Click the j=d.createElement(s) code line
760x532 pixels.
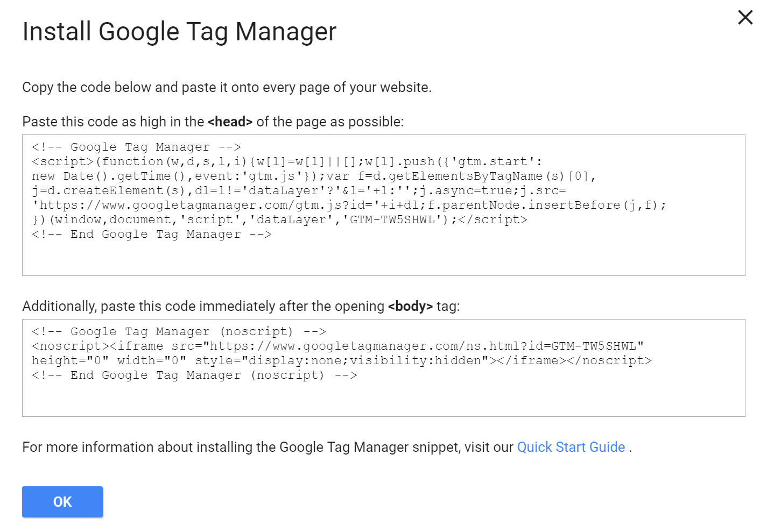point(299,190)
